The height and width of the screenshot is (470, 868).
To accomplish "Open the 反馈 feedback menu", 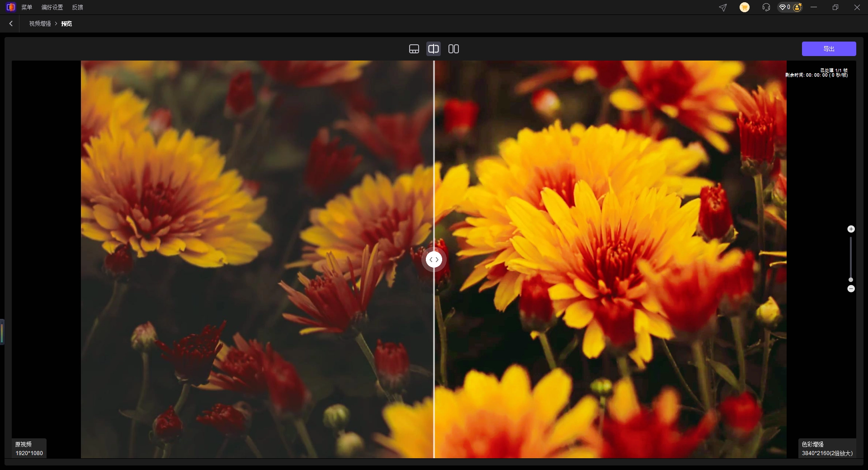I will point(77,7).
